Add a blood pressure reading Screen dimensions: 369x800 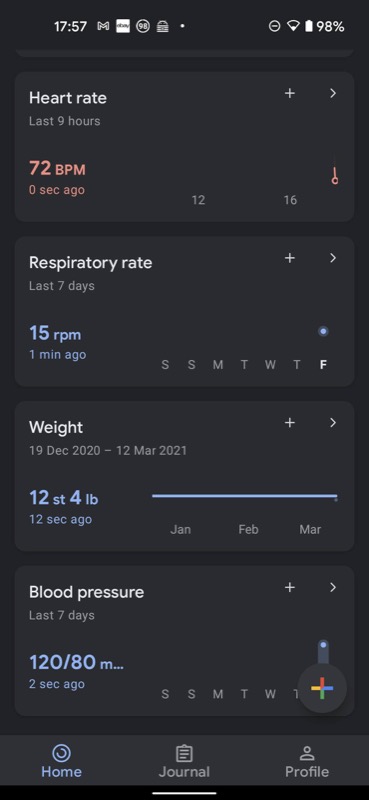(289, 588)
